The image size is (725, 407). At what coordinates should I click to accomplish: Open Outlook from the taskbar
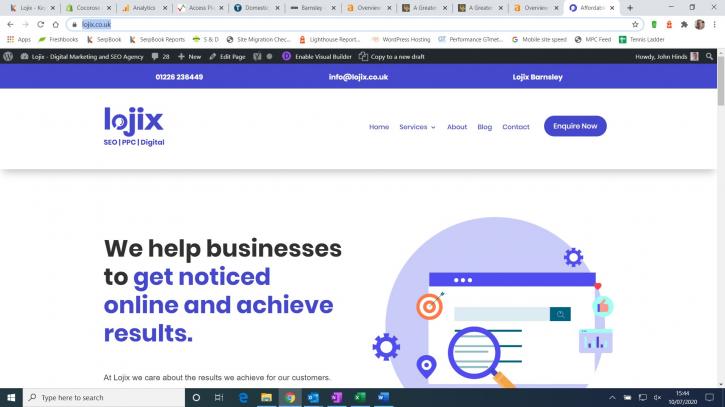tap(313, 398)
